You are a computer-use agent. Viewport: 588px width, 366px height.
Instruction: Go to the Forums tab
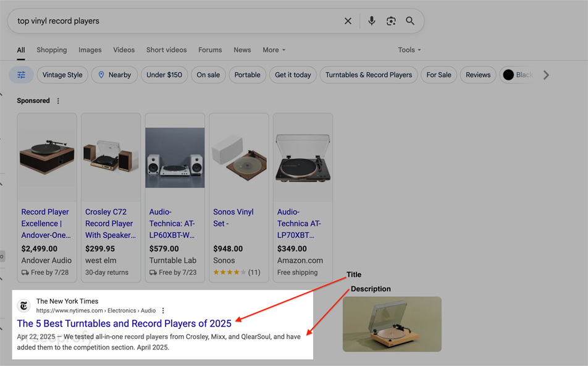210,50
